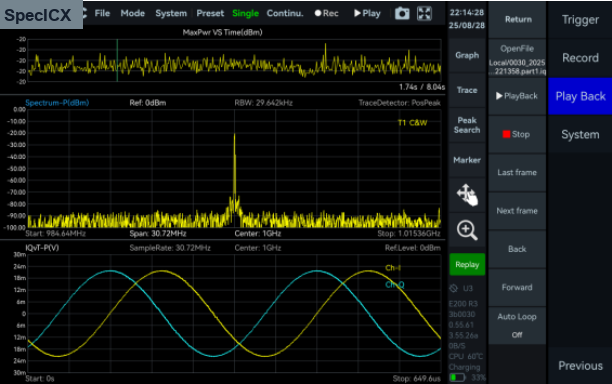
Task: Open the System menu in top bar
Action: 171,13
